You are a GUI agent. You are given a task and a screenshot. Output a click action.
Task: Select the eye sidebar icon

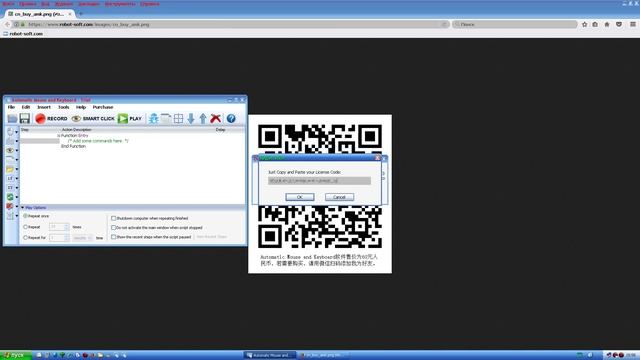(10, 150)
